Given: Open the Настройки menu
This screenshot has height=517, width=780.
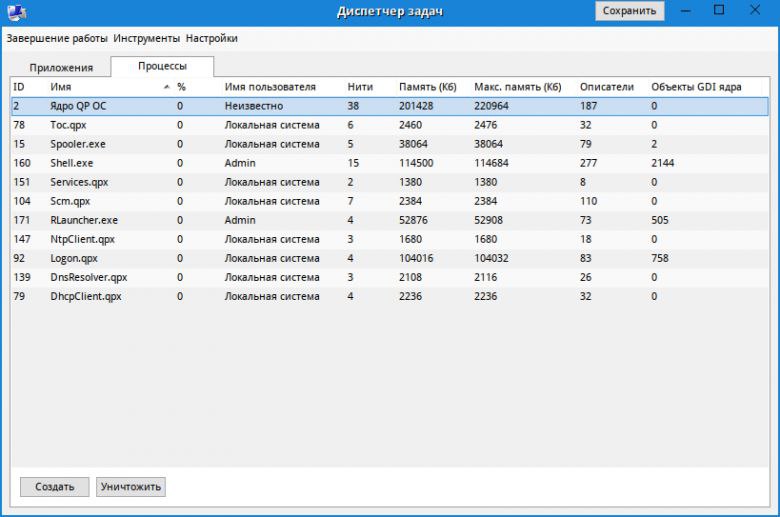Looking at the screenshot, I should [211, 38].
